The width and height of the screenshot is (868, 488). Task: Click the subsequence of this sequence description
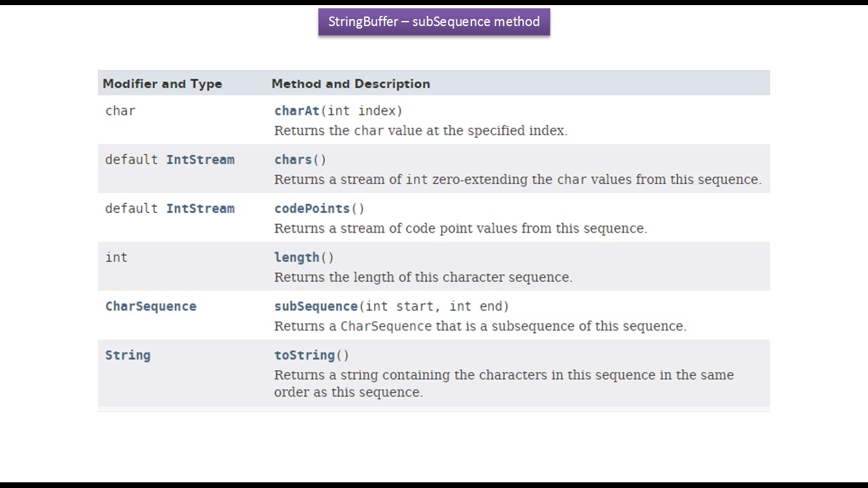(480, 327)
